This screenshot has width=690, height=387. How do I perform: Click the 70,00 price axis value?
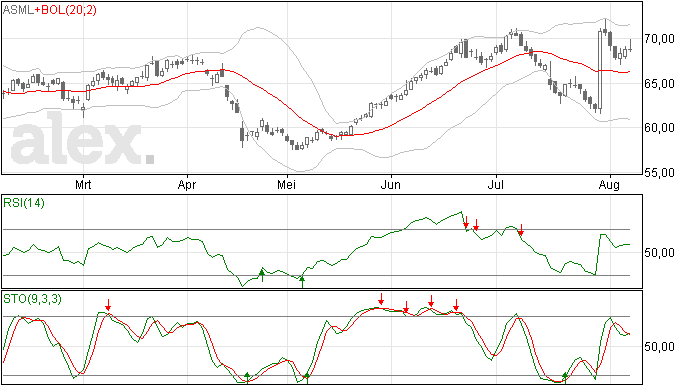[659, 39]
